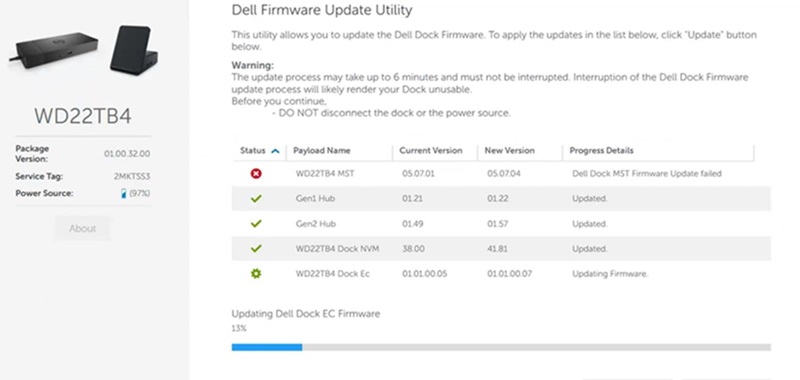Image resolution: width=800 pixels, height=380 pixels.
Task: Click the red failed status icon for WD22TB4 MST
Action: pos(256,174)
